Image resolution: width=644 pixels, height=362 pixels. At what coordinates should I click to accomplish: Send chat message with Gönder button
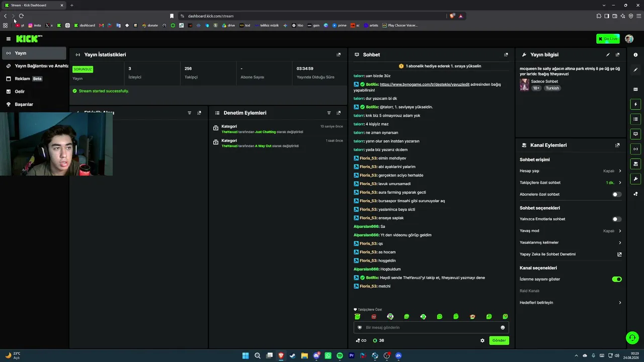(x=499, y=340)
